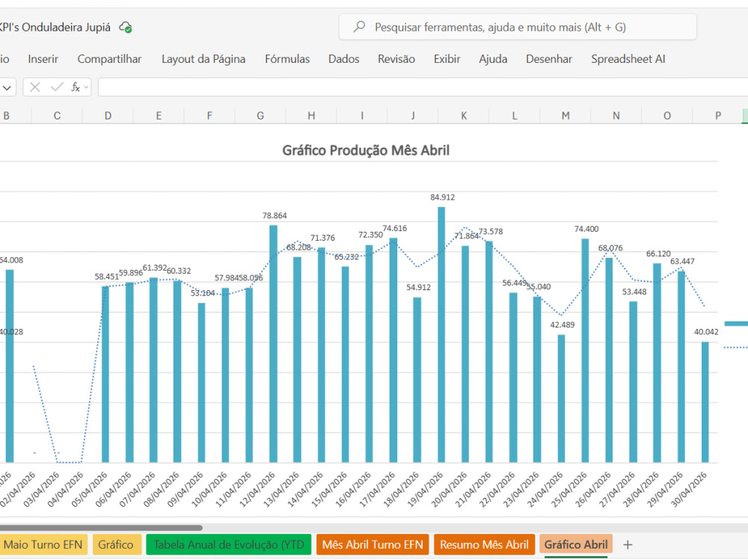The height and width of the screenshot is (560, 748).
Task: Click the 40.042 data label
Action: (x=706, y=332)
